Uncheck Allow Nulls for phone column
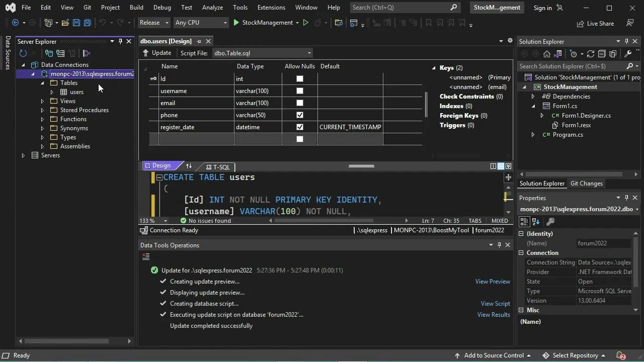 (x=299, y=115)
